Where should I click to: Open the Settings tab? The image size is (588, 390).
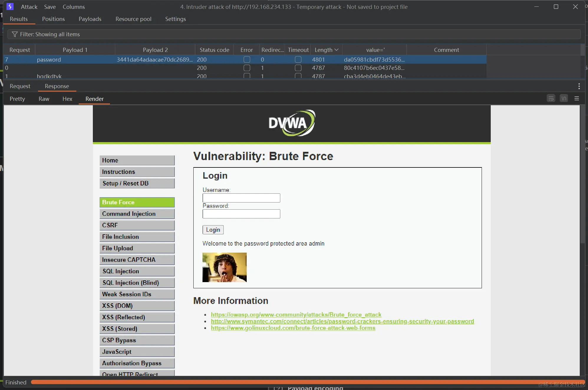(x=175, y=19)
